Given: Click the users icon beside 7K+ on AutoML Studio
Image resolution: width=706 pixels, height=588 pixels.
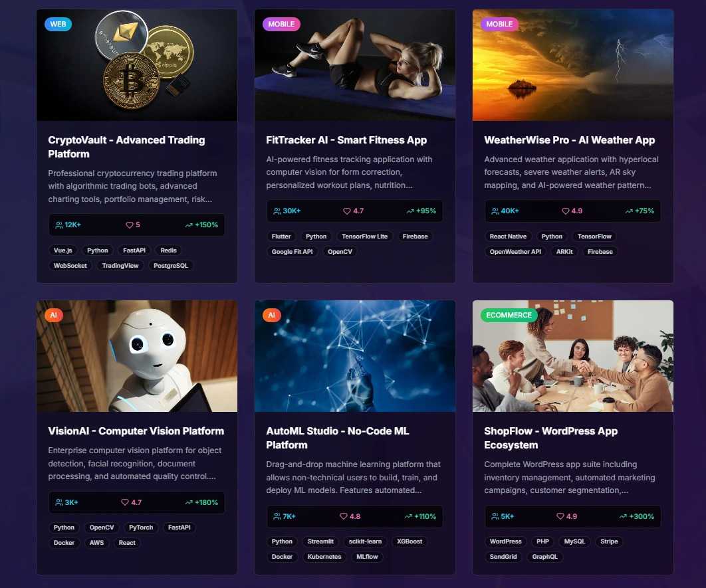Looking at the screenshot, I should 277,516.
